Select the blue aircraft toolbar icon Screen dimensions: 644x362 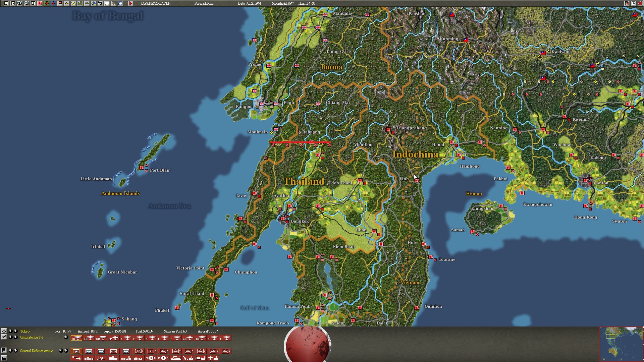[53, 3]
